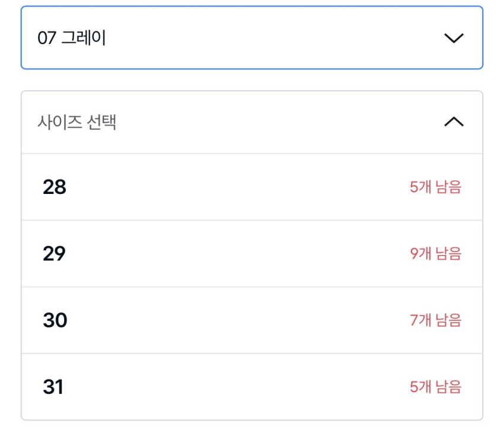Collapse size list with the up chevron
504x446 pixels.
(x=454, y=122)
